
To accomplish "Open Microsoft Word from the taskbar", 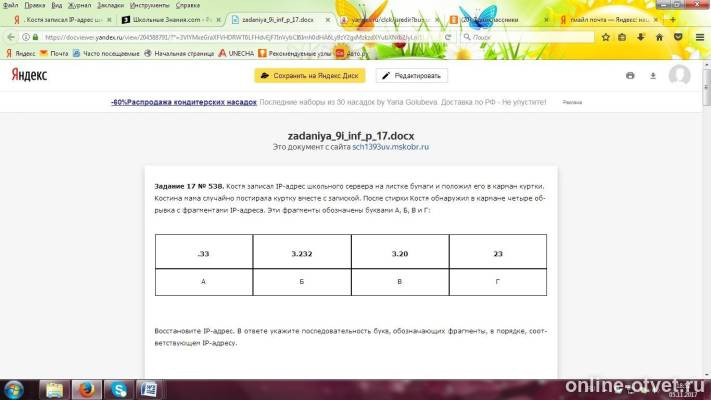I will [x=149, y=390].
